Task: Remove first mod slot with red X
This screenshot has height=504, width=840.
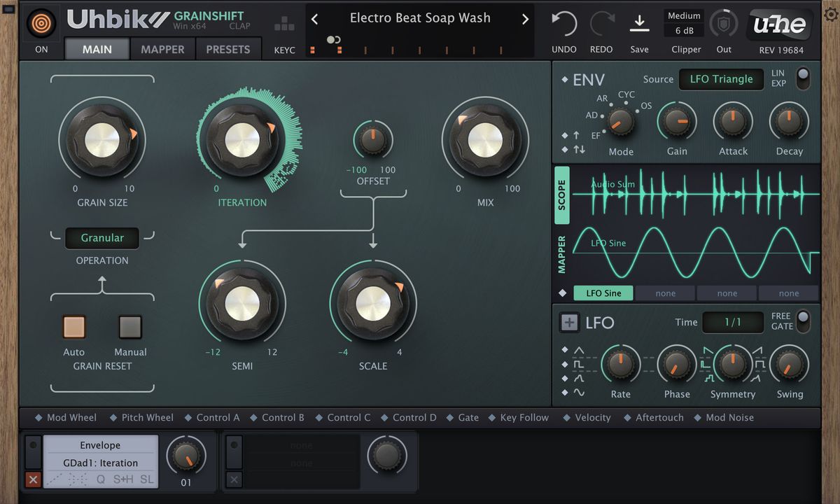Action: click(x=33, y=479)
